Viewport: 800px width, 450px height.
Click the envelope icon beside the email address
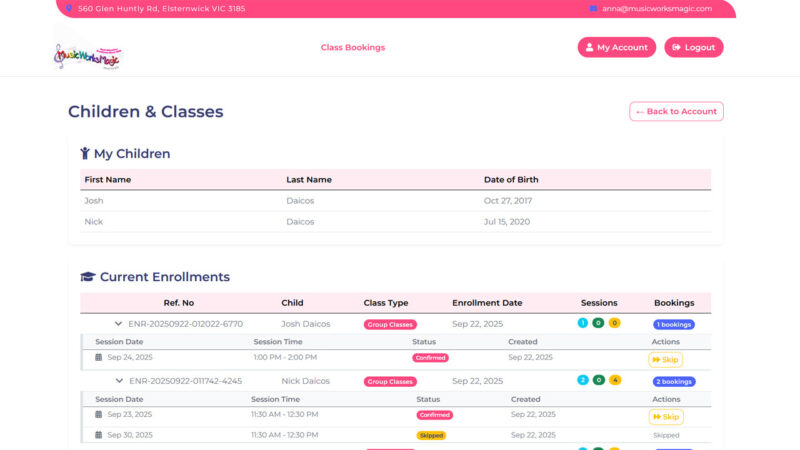point(593,8)
